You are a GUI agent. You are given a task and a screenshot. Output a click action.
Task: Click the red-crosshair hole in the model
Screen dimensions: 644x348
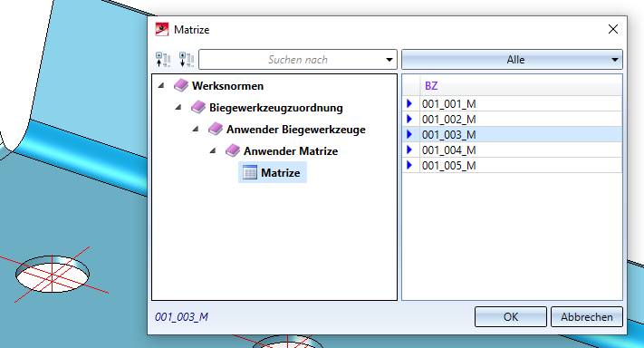tap(53, 274)
